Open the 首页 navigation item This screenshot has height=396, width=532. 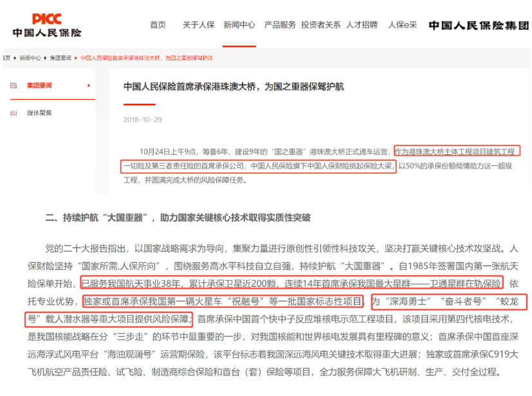pyautogui.click(x=158, y=24)
